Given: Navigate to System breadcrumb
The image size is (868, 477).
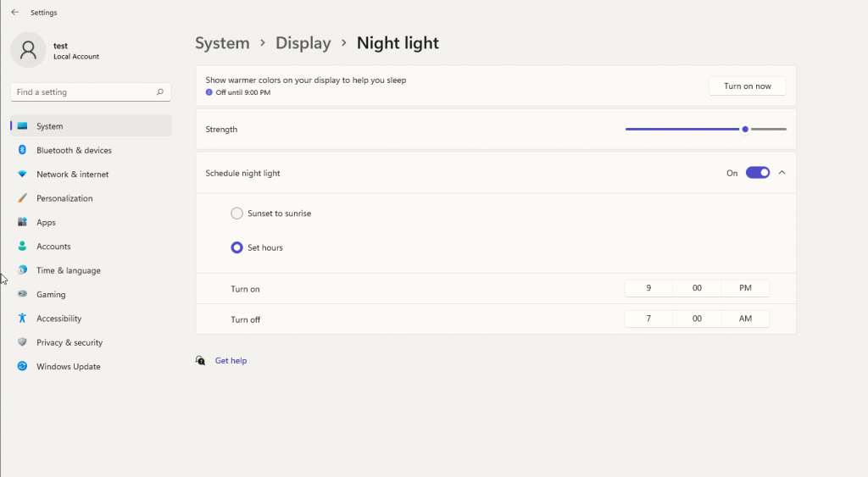Looking at the screenshot, I should [x=222, y=42].
